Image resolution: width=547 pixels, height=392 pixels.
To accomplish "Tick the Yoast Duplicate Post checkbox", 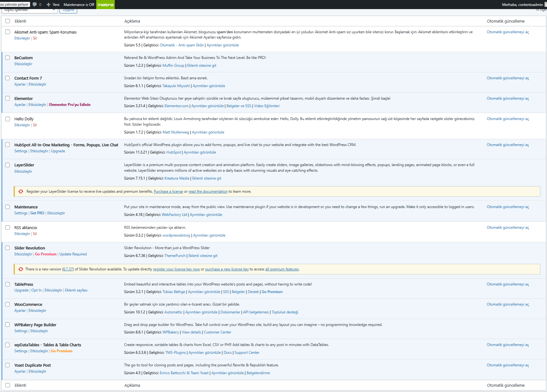I will tap(8, 365).
